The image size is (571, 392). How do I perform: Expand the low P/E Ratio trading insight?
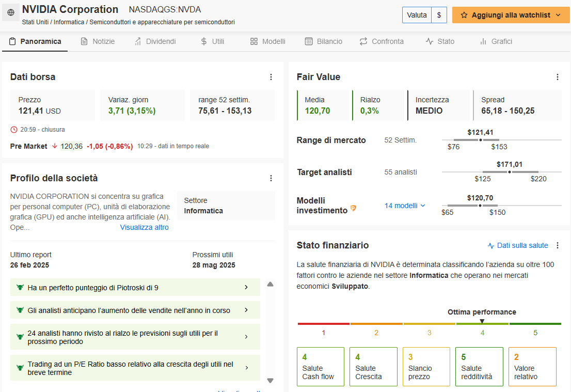(x=135, y=368)
